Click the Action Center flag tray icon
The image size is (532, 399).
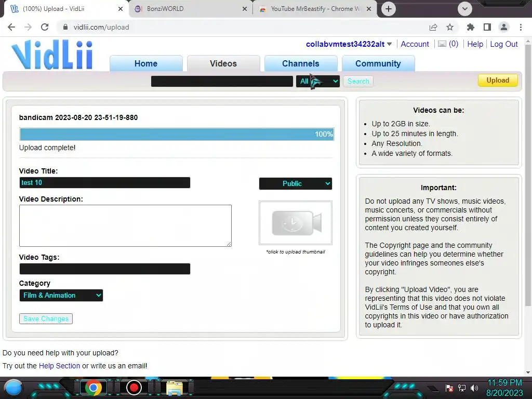(449, 388)
